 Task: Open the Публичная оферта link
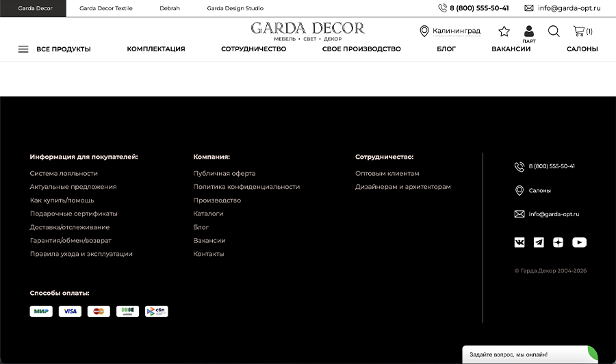[x=224, y=173]
